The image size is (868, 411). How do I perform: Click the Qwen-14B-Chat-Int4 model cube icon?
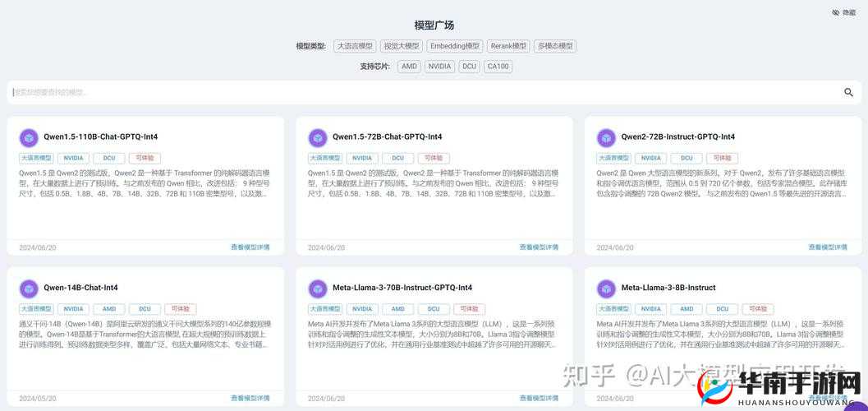click(x=29, y=289)
